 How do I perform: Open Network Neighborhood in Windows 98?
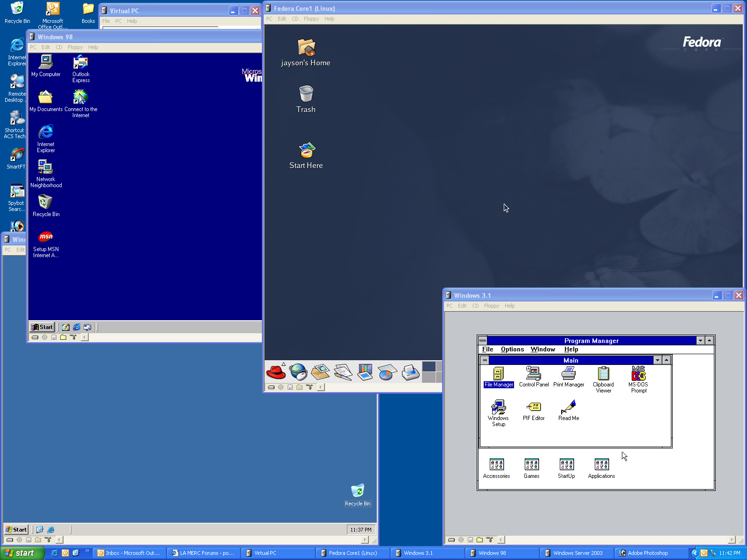pos(46,174)
